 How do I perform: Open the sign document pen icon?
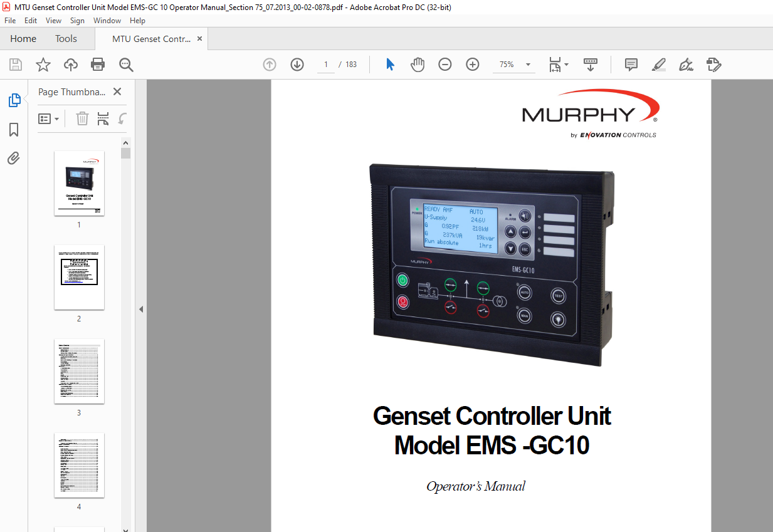point(686,65)
